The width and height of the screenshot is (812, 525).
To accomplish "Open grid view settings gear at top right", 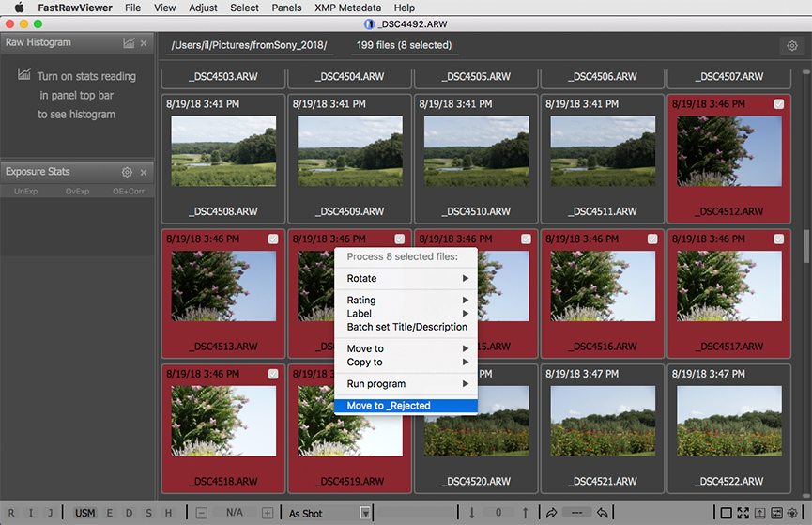I will 790,45.
